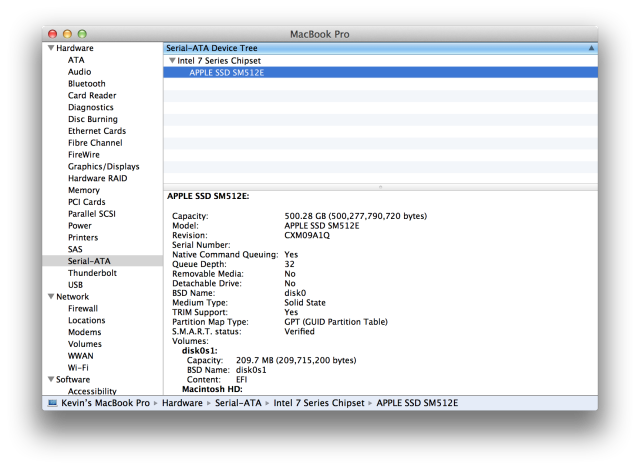Select Intel 7 Series Chipset row in device tree
Screen dimensions: 640x469
380,61
